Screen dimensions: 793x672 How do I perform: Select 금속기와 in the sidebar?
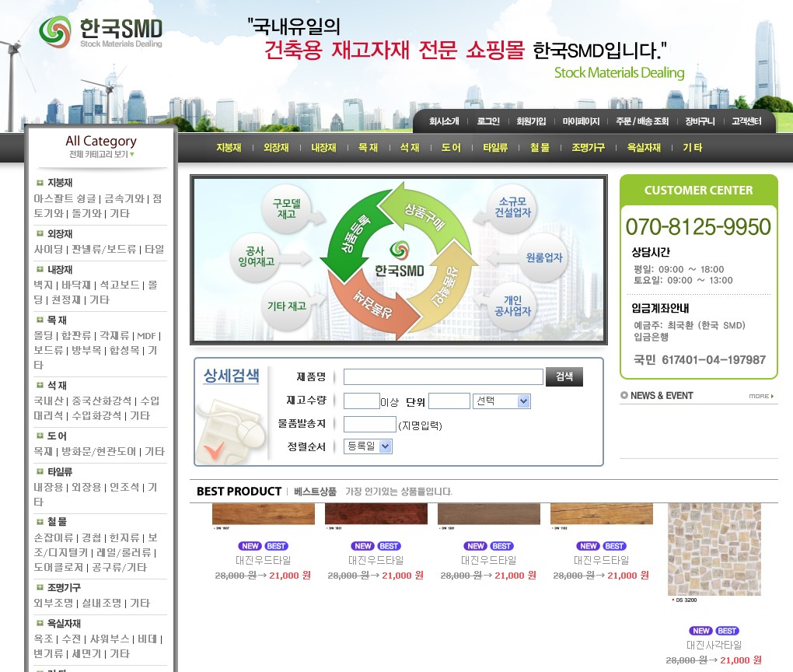click(x=124, y=199)
